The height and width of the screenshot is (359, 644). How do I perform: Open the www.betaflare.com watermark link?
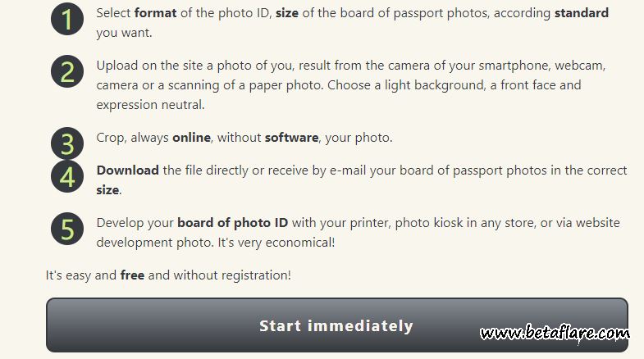pyautogui.click(x=555, y=333)
